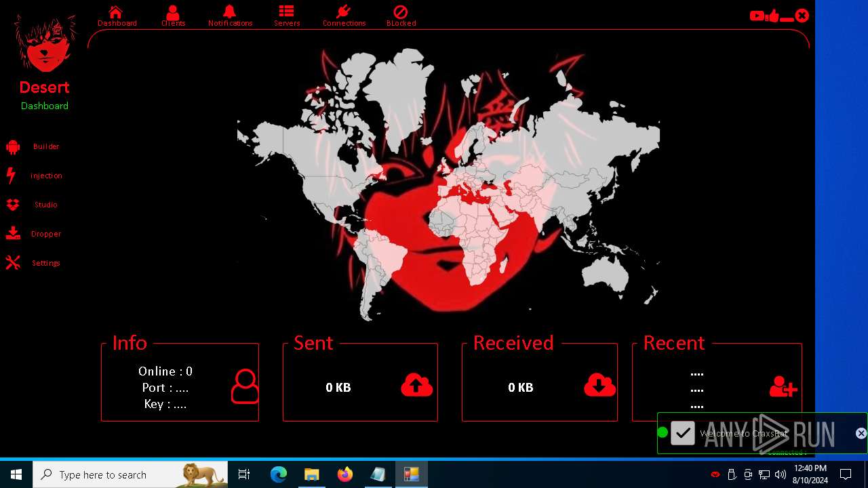Open Task View on the taskbar
The height and width of the screenshot is (488, 868).
[x=244, y=474]
